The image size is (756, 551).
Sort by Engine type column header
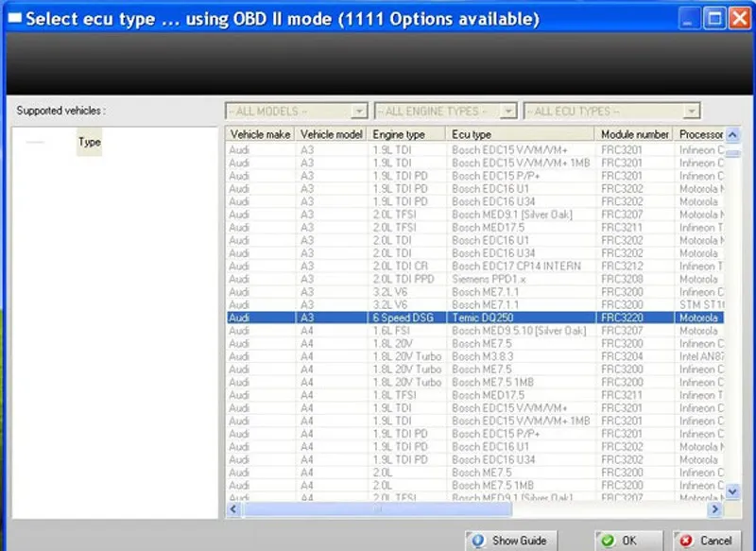point(406,134)
